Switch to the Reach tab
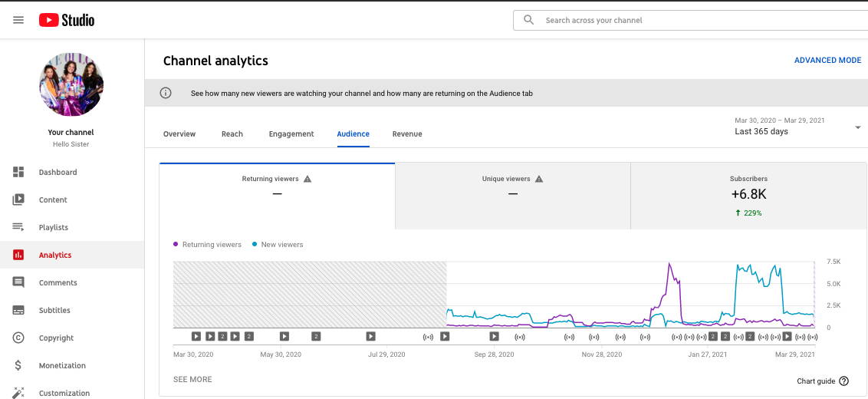The height and width of the screenshot is (399, 868). [x=232, y=134]
